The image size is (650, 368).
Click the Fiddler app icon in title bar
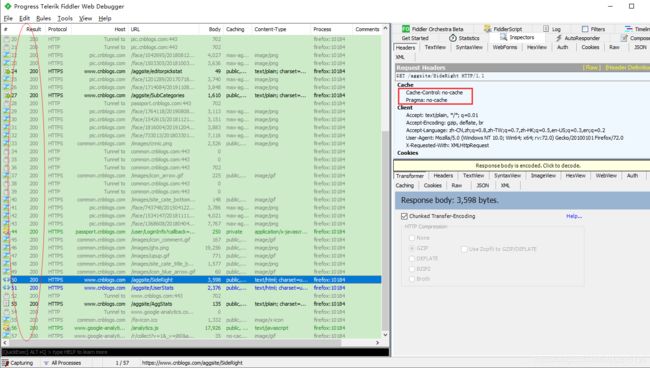coord(7,6)
